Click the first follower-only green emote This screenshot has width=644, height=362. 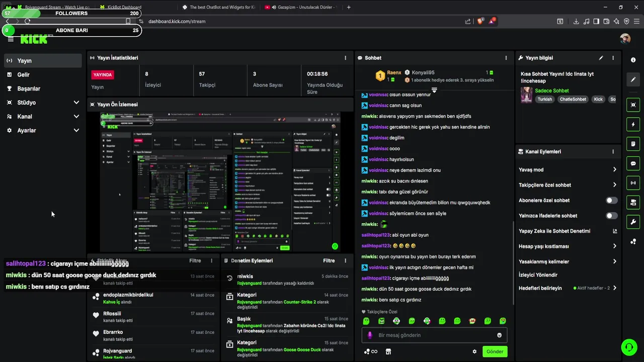(x=366, y=321)
